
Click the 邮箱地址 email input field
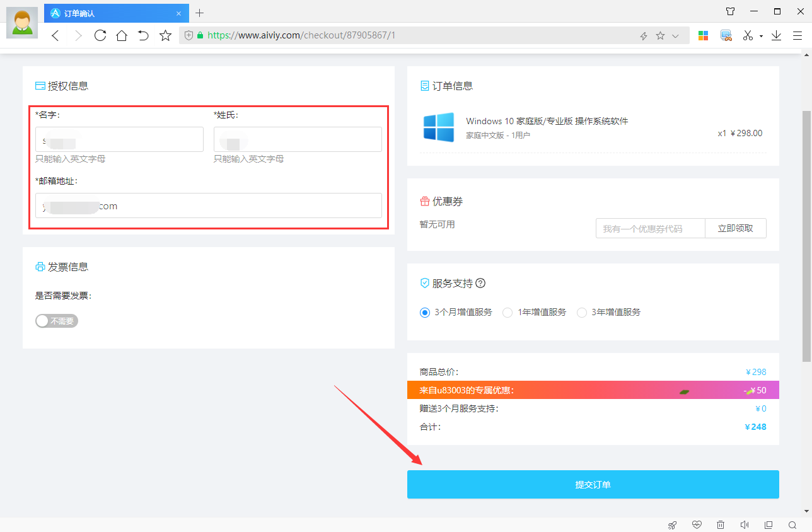point(209,205)
